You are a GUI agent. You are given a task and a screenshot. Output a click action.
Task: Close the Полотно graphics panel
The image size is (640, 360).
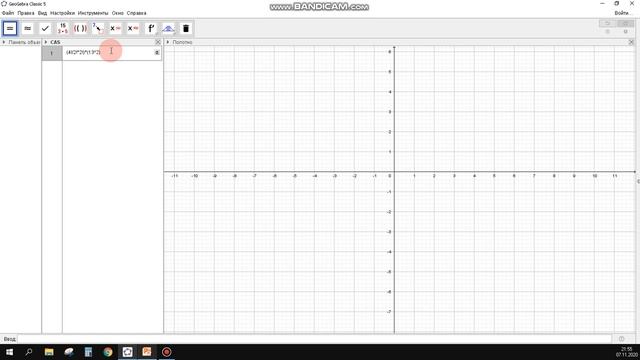(631, 42)
